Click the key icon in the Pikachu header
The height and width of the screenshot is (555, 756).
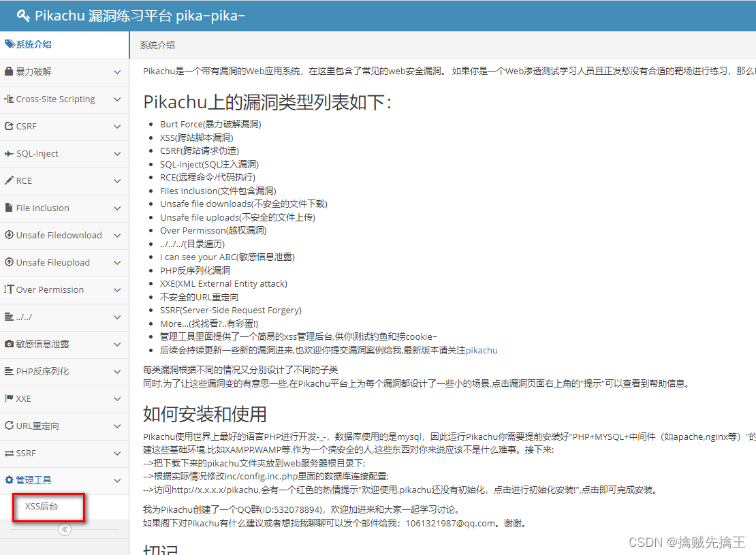(23, 16)
